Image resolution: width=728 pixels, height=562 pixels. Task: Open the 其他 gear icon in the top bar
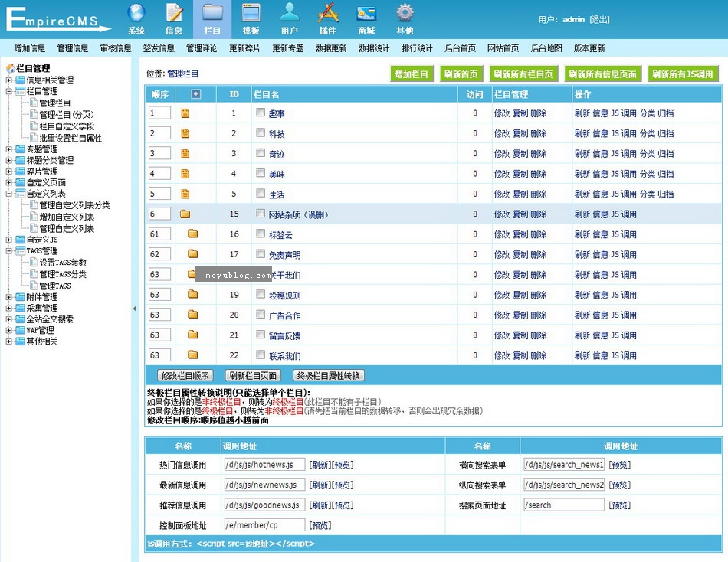[x=405, y=13]
